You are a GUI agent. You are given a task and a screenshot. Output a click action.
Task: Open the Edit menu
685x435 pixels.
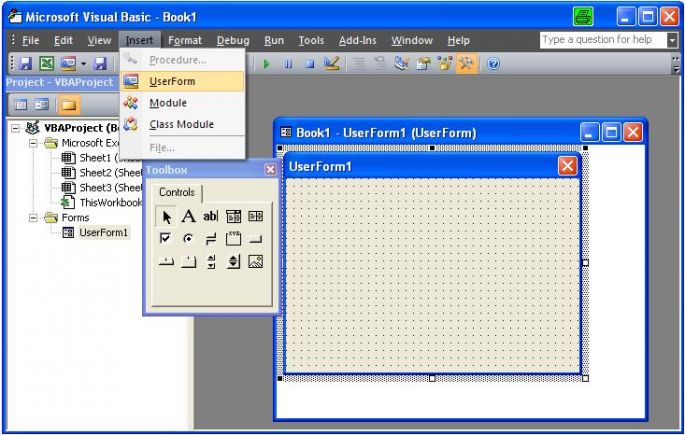click(x=63, y=41)
